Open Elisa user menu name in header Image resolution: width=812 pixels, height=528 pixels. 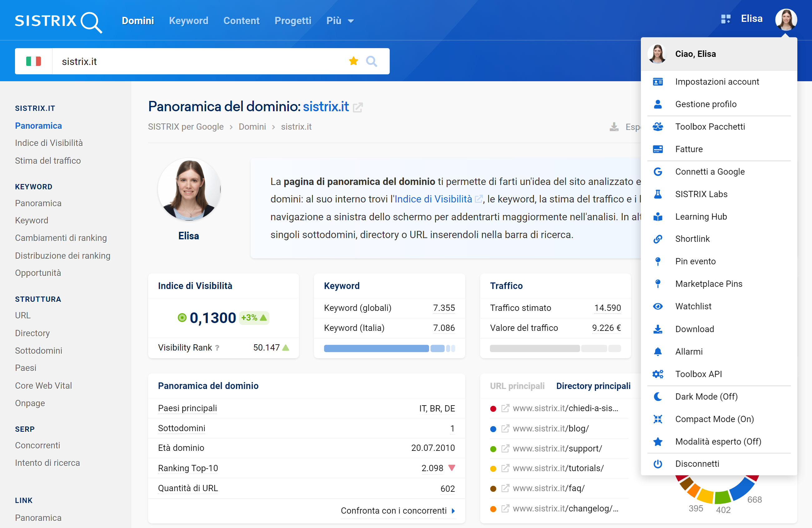pos(752,19)
